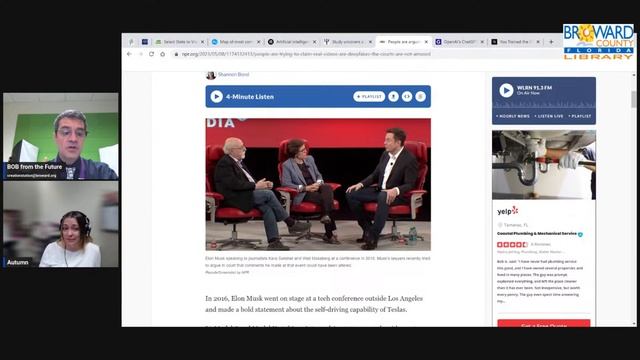Open the audio embed code

coord(407,96)
